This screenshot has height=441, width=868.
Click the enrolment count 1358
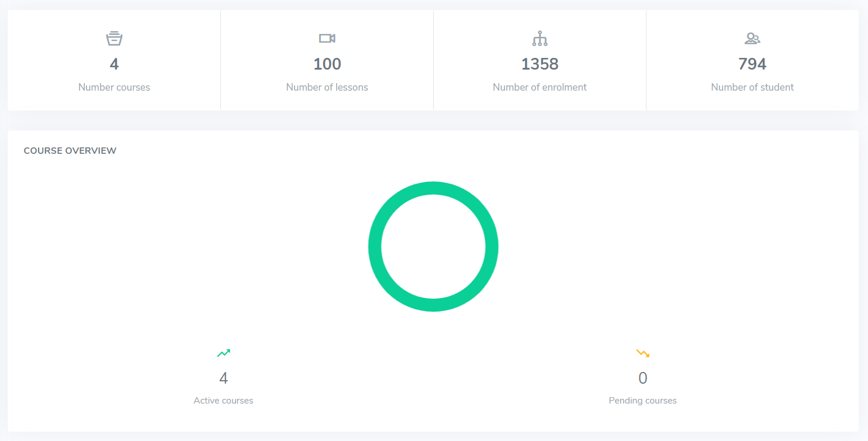pos(540,64)
